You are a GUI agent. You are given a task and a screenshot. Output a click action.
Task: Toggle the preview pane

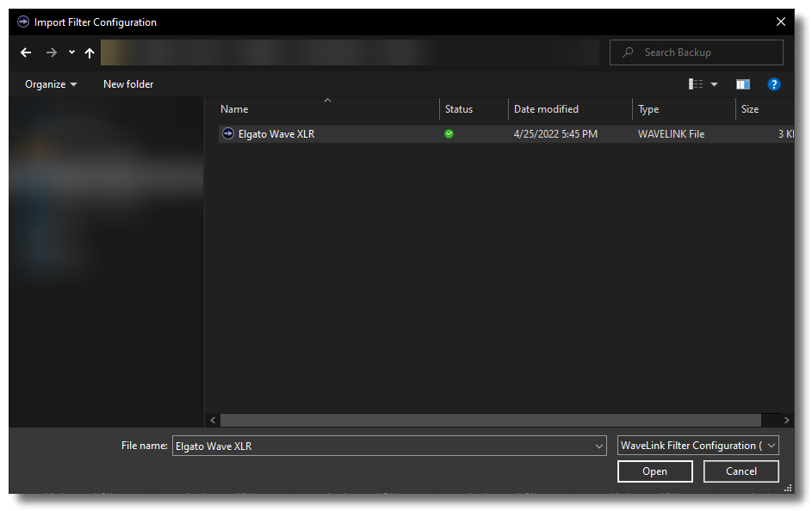click(x=743, y=84)
